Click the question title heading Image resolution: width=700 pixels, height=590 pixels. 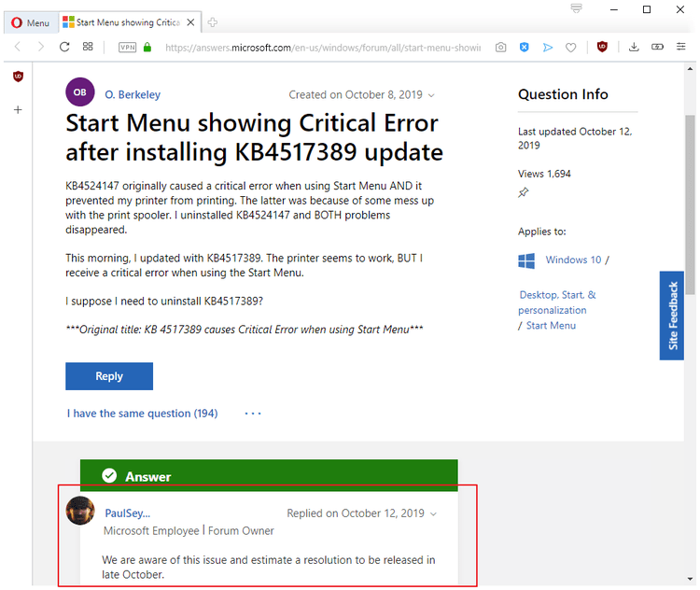tap(254, 137)
